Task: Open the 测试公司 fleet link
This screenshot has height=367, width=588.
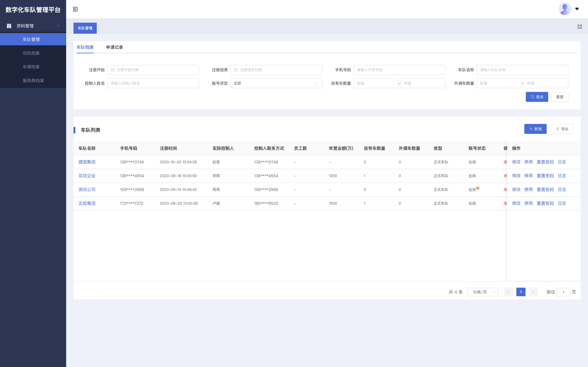Action: (x=87, y=190)
